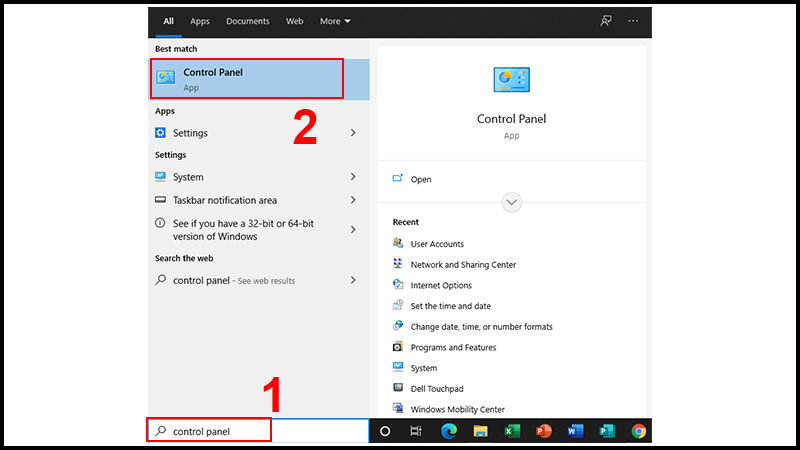Switch to the Documents search tab

coord(247,21)
